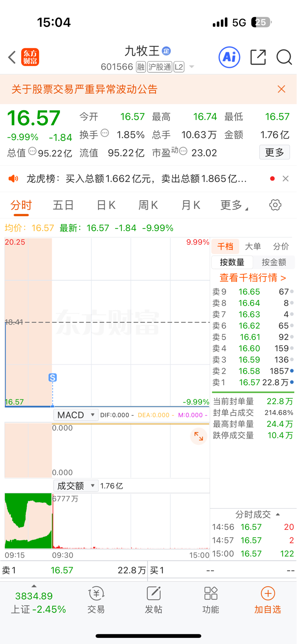Viewport: 297px width, 644px height.
Task: Select 按数量 display option
Action: tap(232, 262)
